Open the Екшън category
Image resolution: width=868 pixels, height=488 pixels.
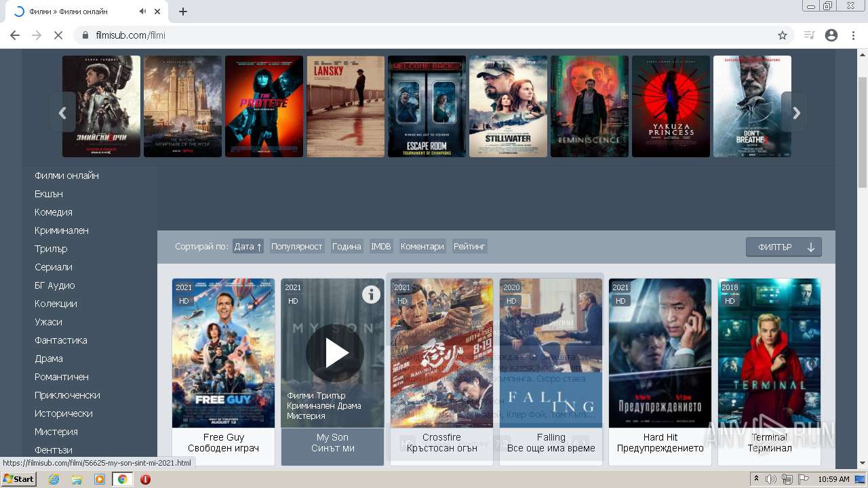click(x=49, y=194)
